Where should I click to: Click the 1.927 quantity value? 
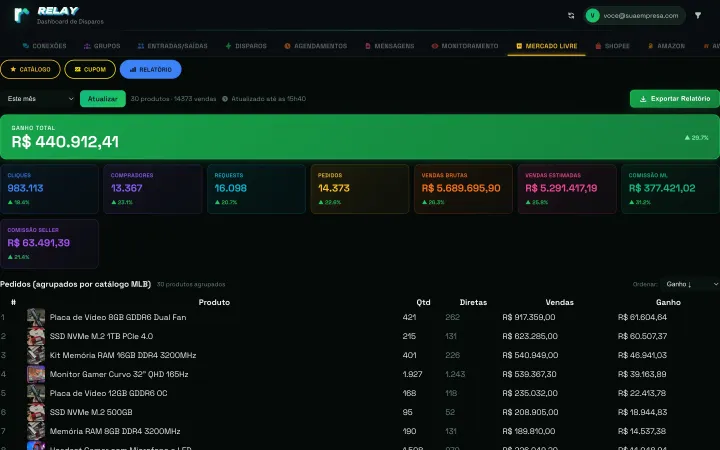(x=412, y=374)
